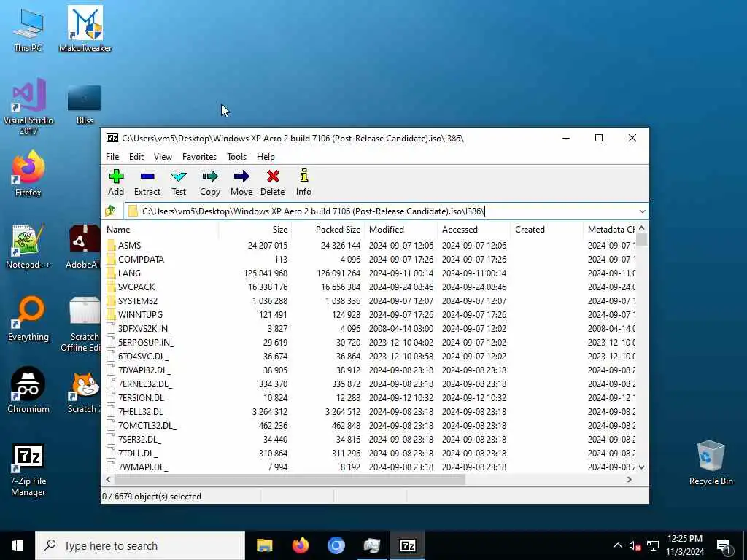This screenshot has height=560, width=747.
Task: Open Chromium from taskbar
Action: click(336, 545)
